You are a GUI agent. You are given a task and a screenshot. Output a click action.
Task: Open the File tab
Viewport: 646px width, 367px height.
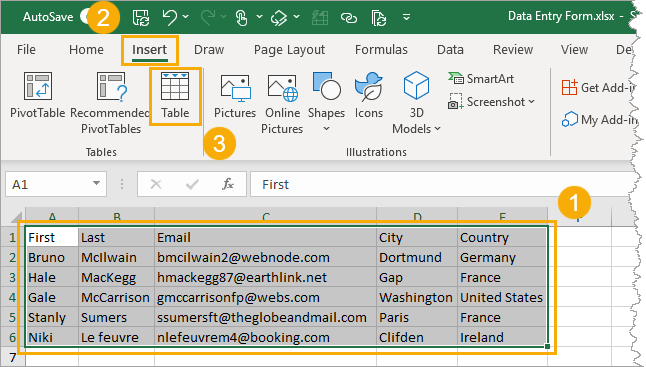[x=26, y=50]
